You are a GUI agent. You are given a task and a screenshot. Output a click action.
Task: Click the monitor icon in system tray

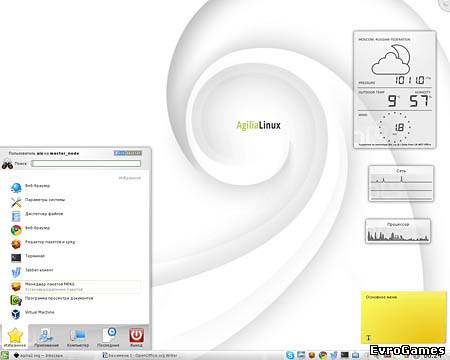301,355
